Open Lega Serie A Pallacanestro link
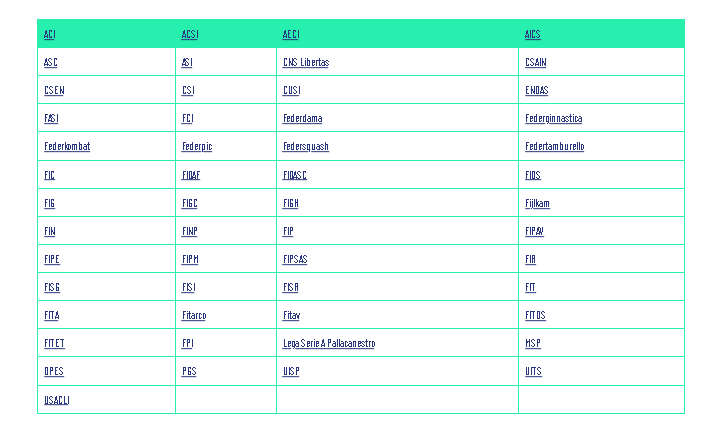Screen dimensions: 706x422 coord(329,343)
